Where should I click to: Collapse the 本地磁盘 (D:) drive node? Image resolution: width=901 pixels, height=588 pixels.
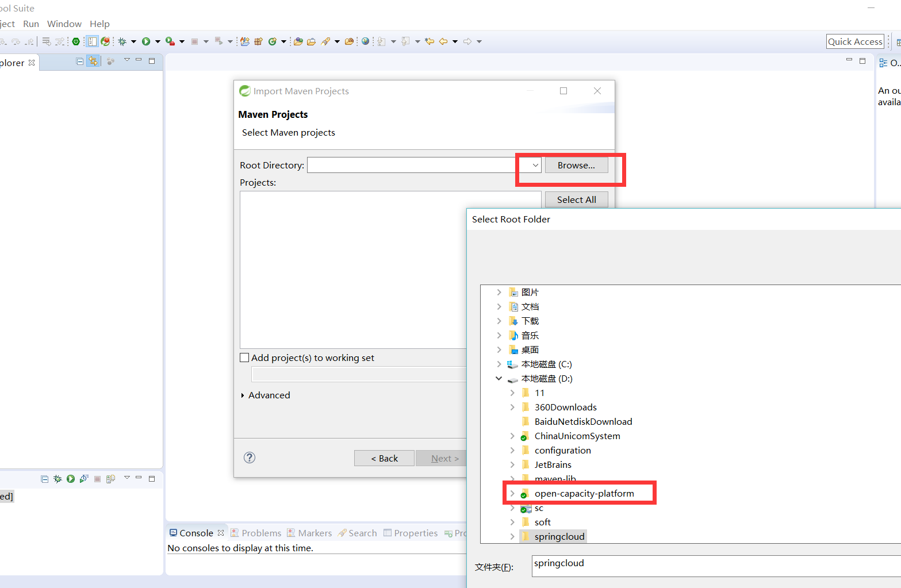(x=499, y=378)
